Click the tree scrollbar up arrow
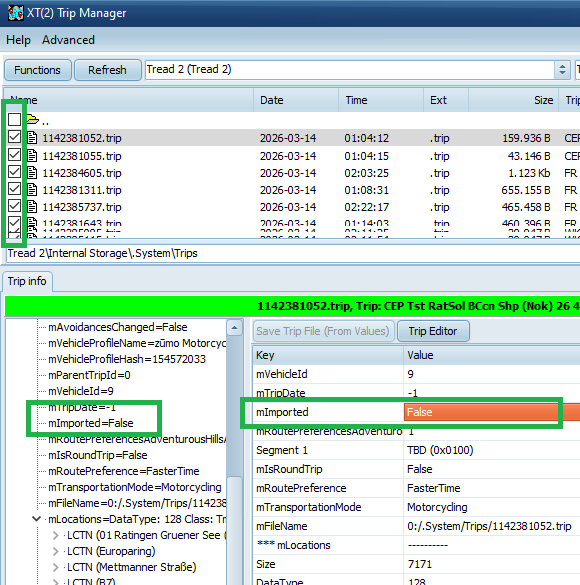 tap(234, 328)
